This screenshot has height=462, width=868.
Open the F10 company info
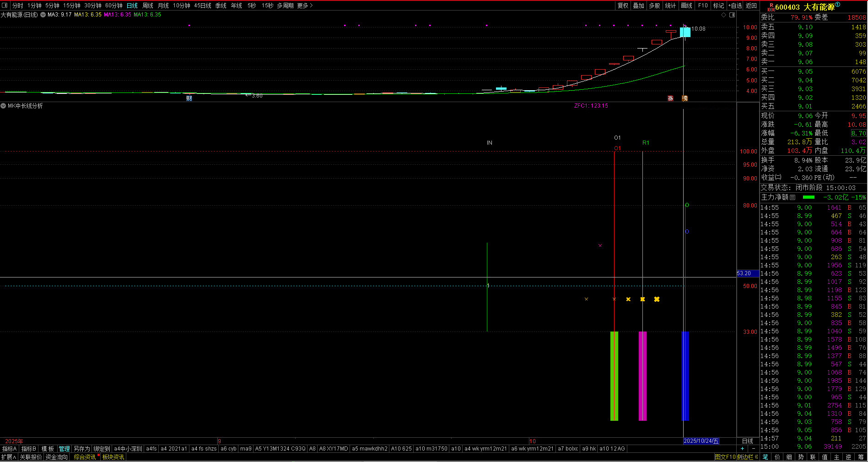pyautogui.click(x=703, y=5)
